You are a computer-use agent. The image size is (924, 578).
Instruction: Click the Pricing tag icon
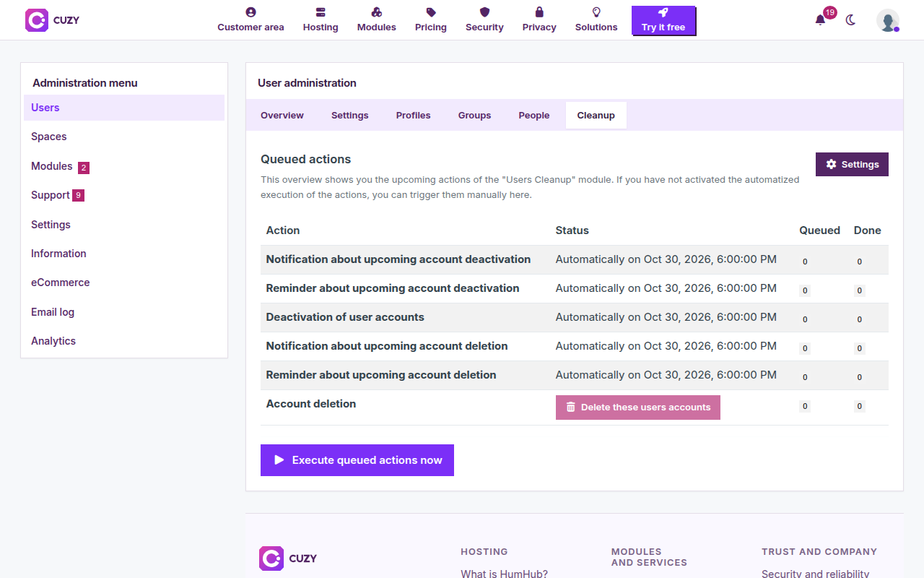(431, 12)
